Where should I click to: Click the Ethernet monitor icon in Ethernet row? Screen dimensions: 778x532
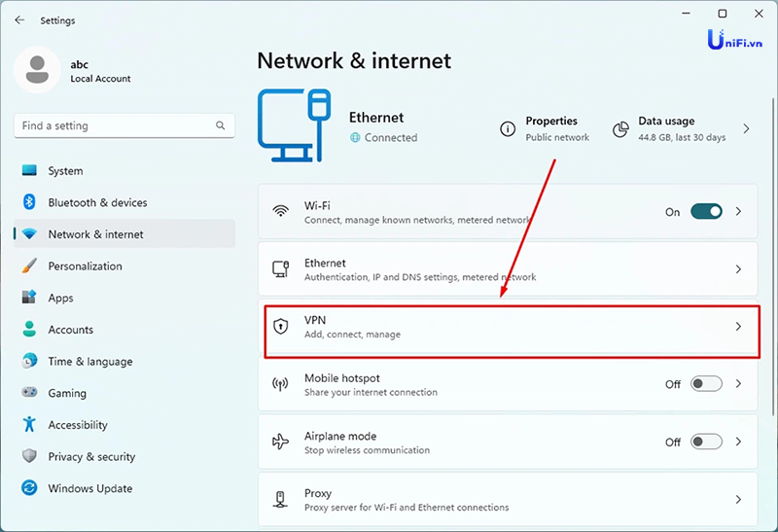tap(280, 269)
